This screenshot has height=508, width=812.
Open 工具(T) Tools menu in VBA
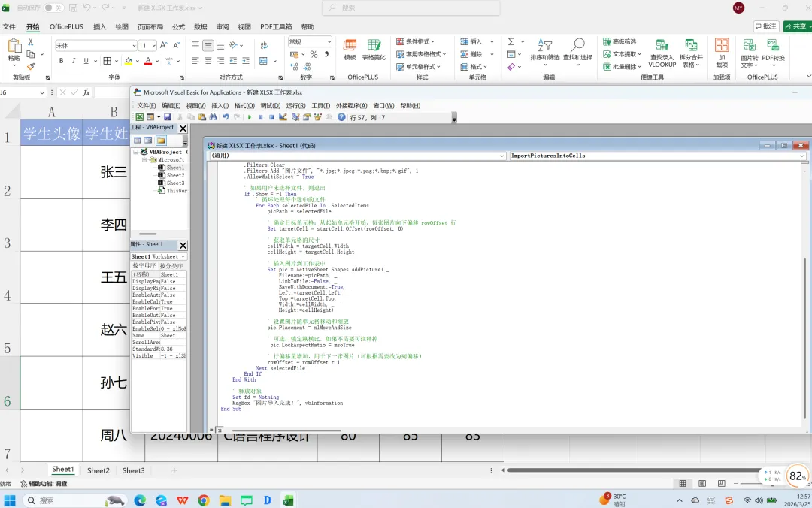(x=320, y=106)
